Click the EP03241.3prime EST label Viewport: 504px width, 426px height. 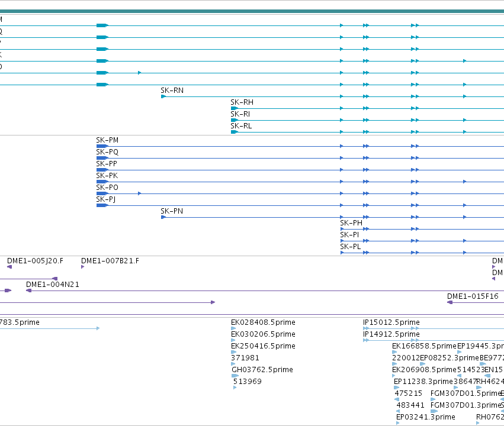point(426,417)
